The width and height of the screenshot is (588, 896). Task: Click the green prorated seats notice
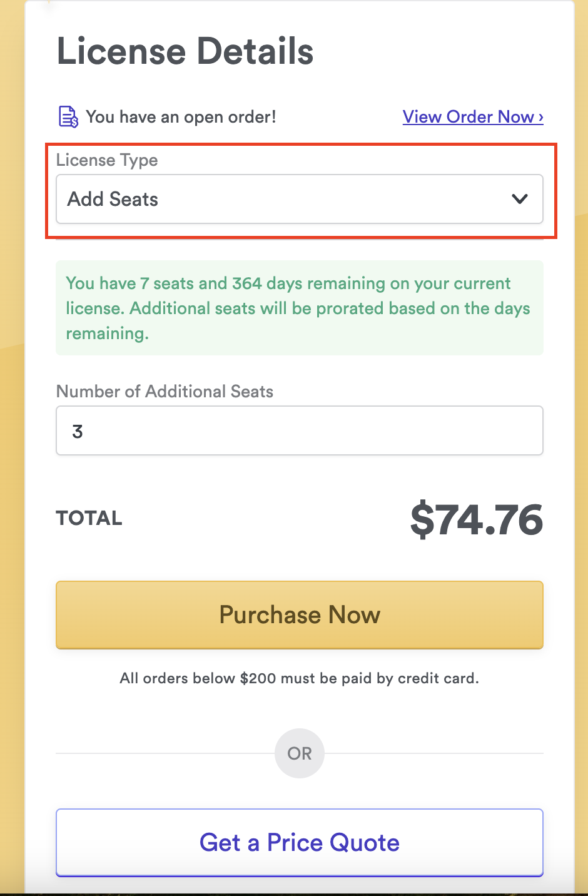pos(299,308)
